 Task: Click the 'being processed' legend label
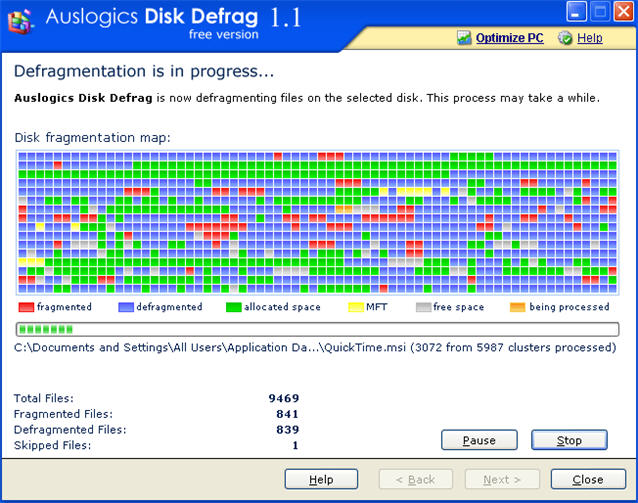click(569, 307)
